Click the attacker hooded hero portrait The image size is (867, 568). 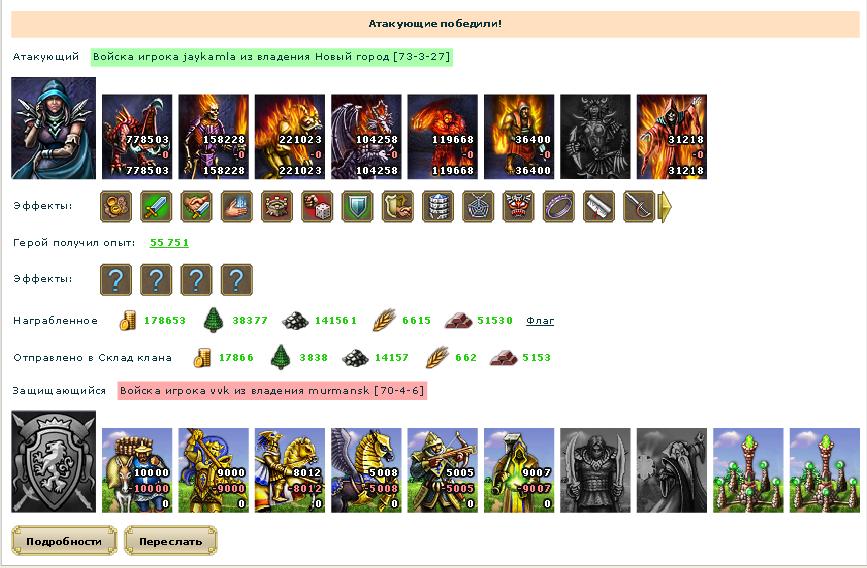tap(54, 128)
